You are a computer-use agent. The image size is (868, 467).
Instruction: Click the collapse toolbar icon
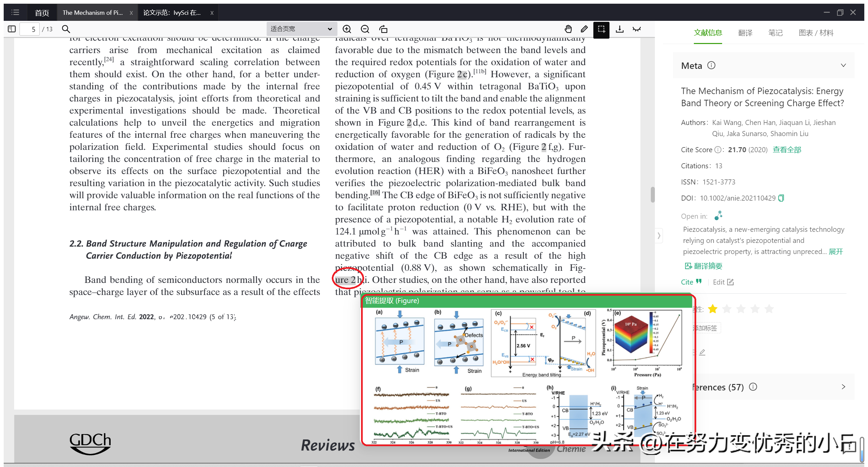coord(636,29)
